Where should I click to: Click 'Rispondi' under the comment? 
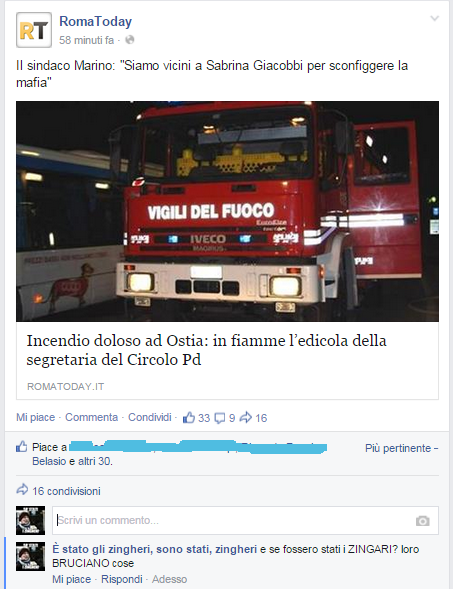point(122,579)
